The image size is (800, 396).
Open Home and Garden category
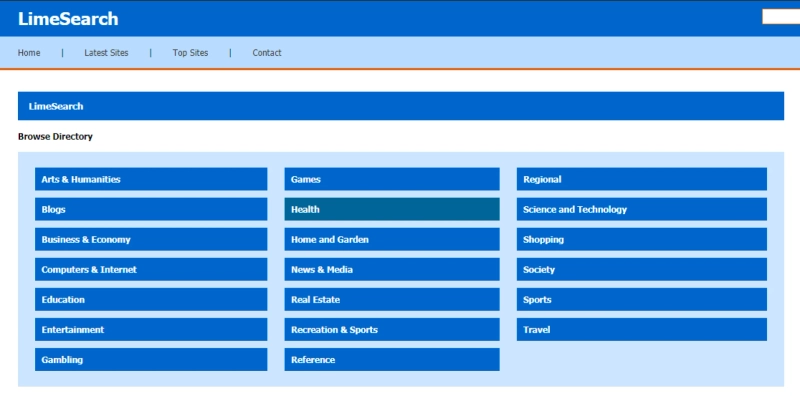[x=392, y=239]
